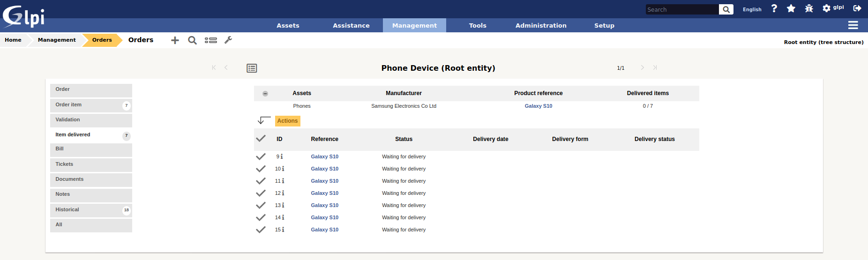Open the search magnifier icon in breadcrumb
The image size is (868, 260).
pos(192,40)
